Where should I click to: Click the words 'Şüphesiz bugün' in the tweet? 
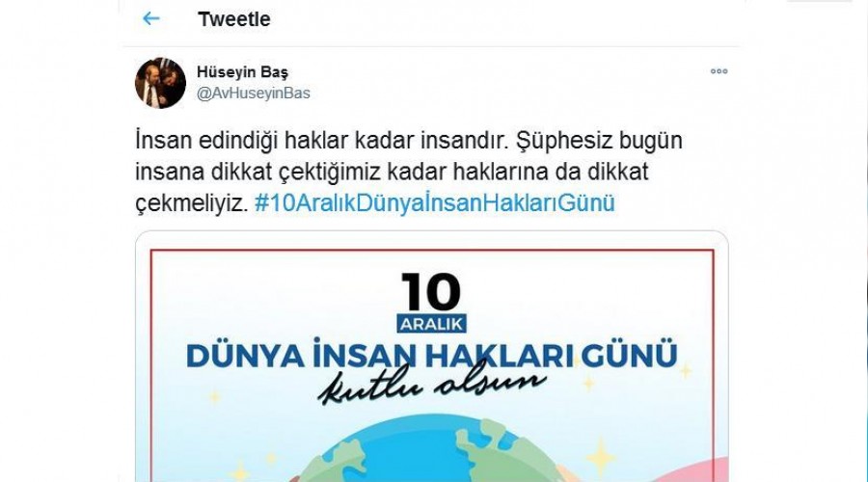pos(599,141)
